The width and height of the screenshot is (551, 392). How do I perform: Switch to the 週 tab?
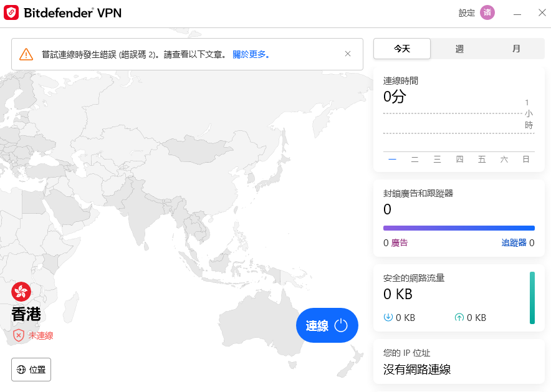(459, 49)
